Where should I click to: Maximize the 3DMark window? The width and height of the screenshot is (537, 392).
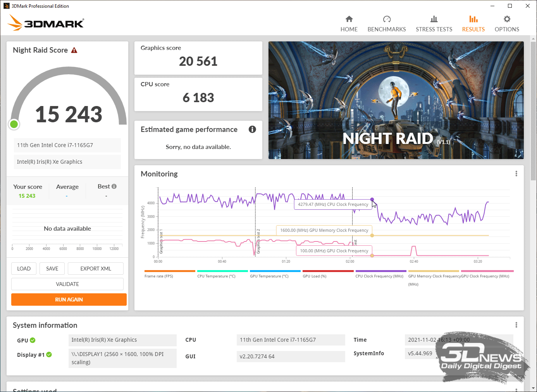(x=510, y=6)
